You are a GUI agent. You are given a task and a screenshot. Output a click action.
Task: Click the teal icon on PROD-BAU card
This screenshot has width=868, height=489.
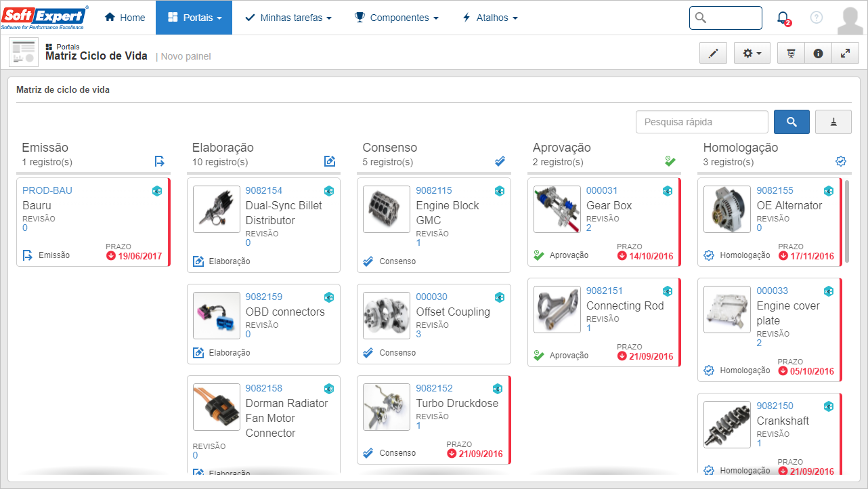click(x=157, y=191)
